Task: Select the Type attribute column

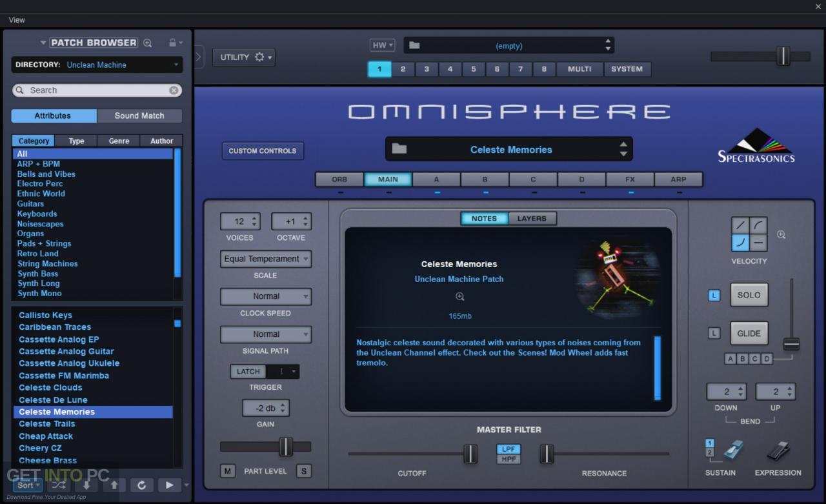Action: click(77, 141)
